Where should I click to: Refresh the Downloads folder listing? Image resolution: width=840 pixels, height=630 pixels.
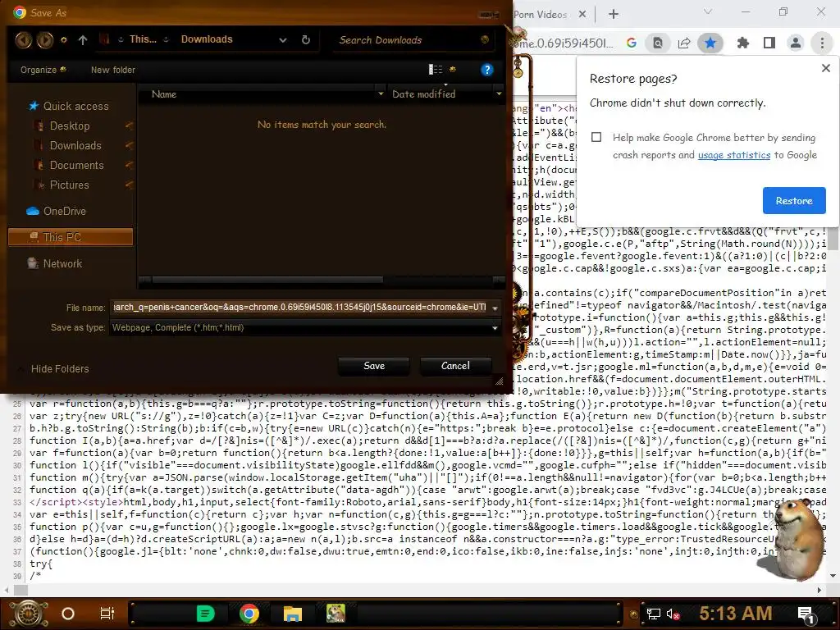tap(306, 39)
